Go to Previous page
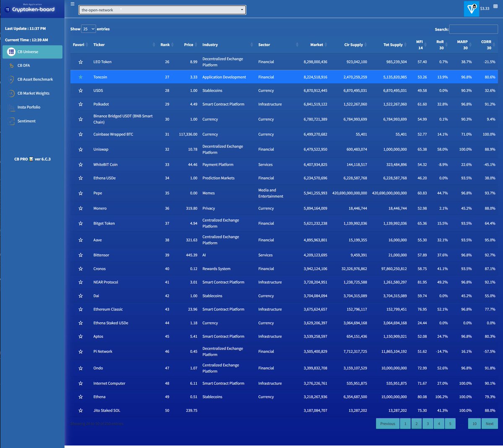 coord(387,424)
